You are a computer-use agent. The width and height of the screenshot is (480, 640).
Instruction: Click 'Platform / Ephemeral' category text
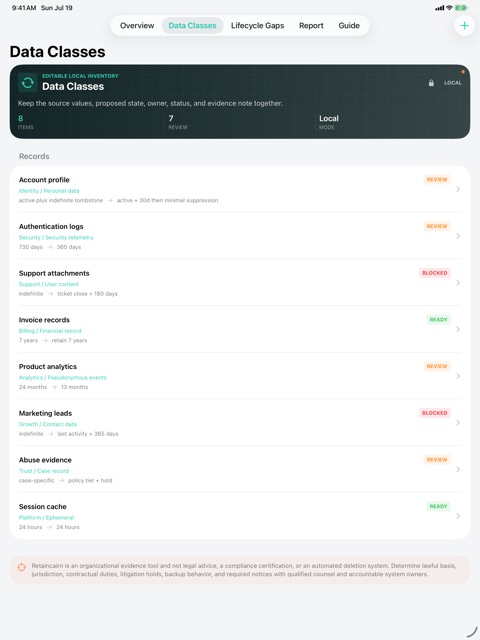(47, 518)
